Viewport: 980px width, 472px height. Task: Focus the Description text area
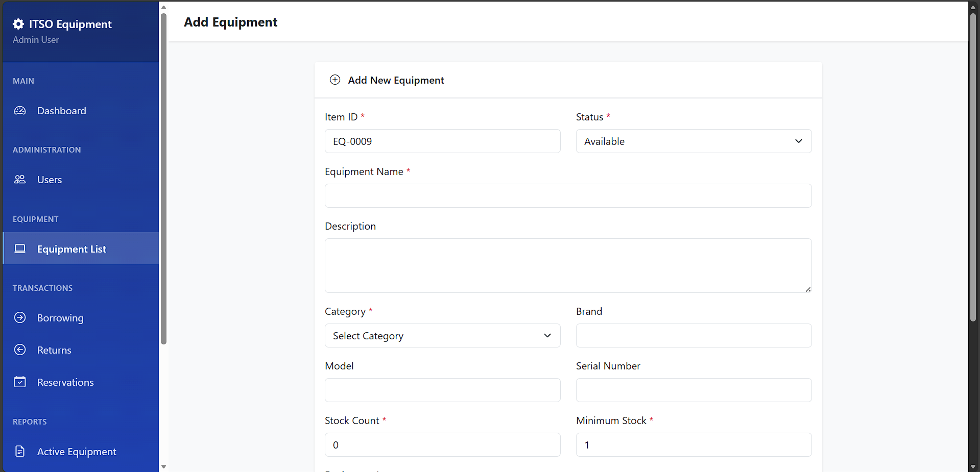[x=568, y=265]
